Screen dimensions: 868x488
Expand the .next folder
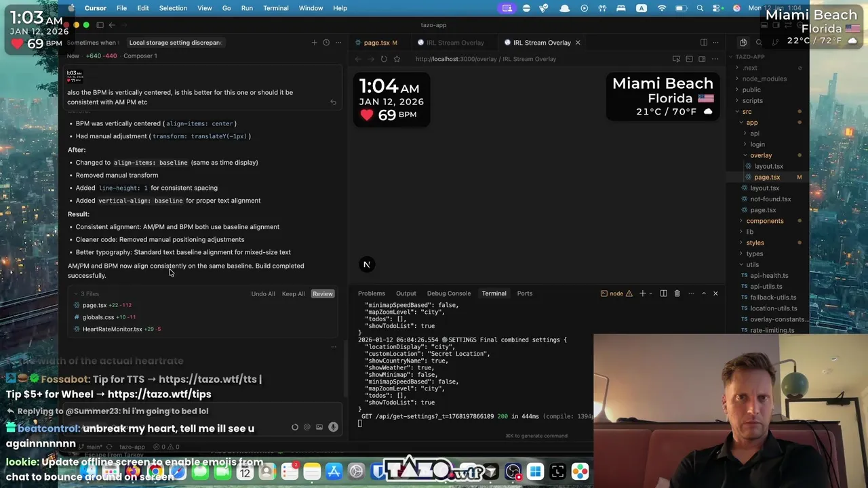(749, 68)
